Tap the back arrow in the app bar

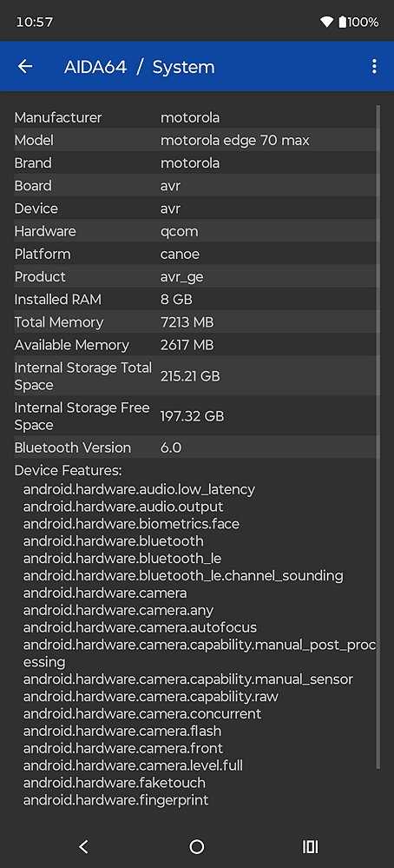click(25, 67)
